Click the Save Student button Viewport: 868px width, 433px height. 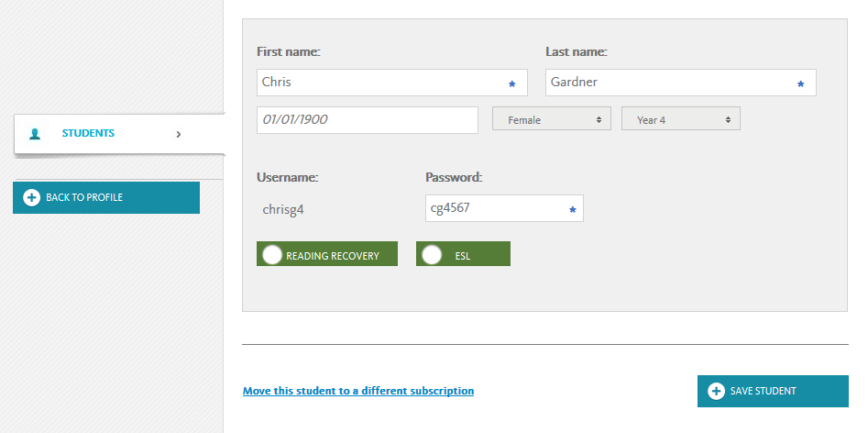[773, 391]
